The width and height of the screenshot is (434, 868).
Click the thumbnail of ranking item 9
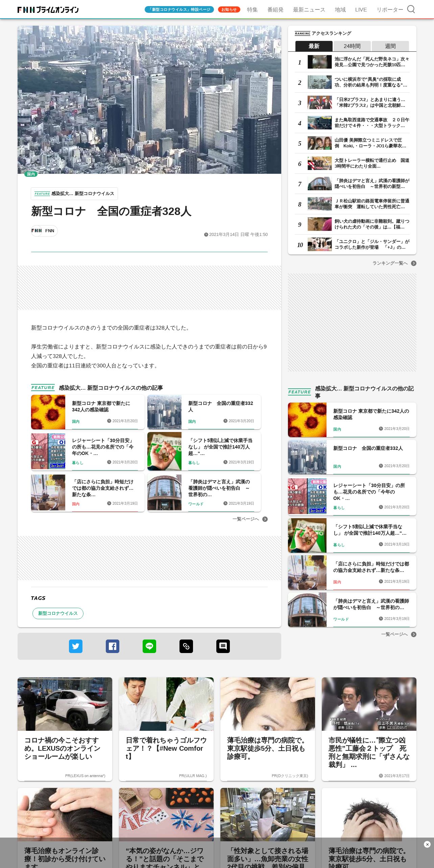(320, 224)
